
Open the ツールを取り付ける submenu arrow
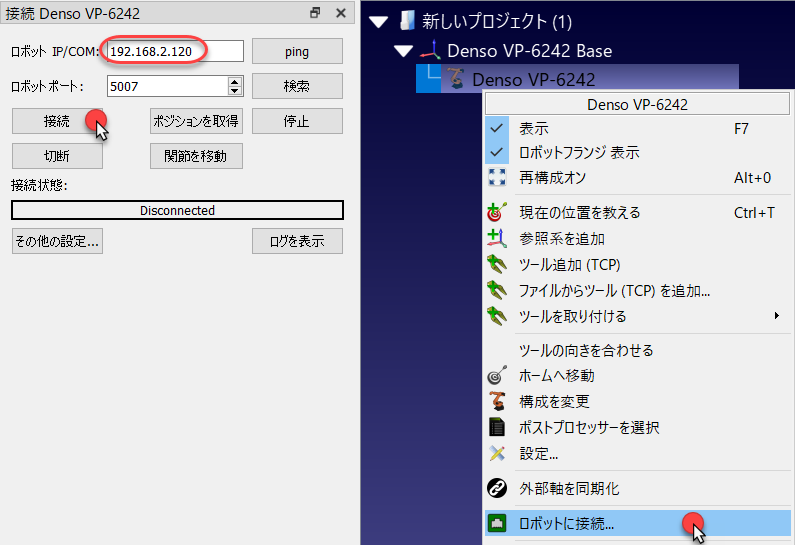pyautogui.click(x=777, y=316)
